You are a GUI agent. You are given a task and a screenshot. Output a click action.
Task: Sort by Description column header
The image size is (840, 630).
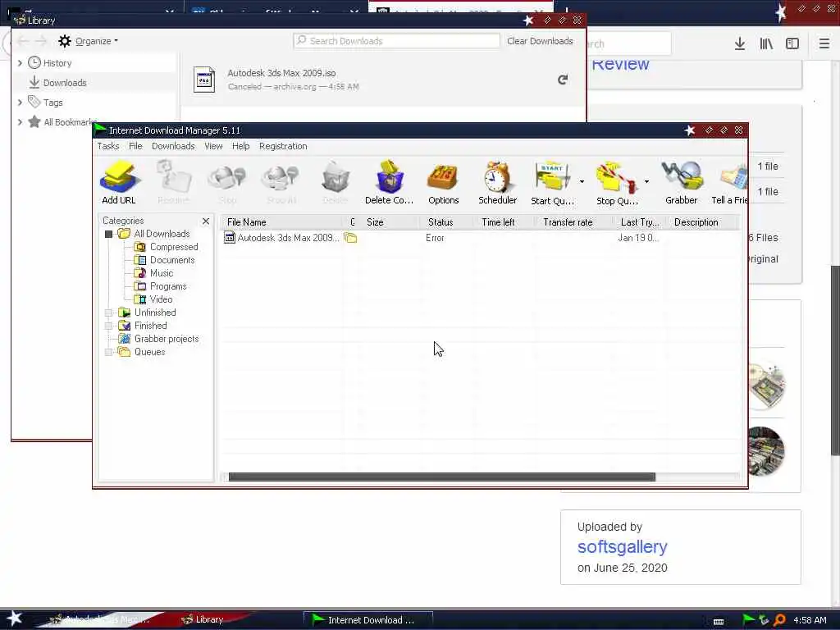coord(702,222)
